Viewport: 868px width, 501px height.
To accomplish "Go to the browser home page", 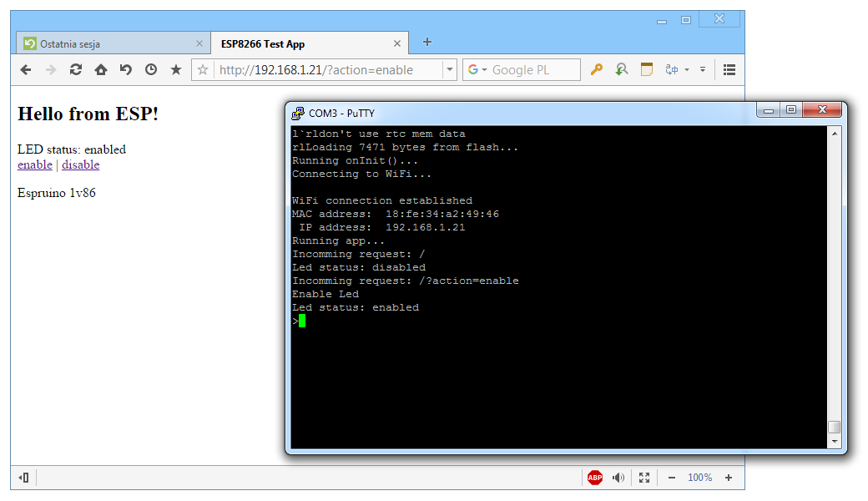I will (101, 70).
